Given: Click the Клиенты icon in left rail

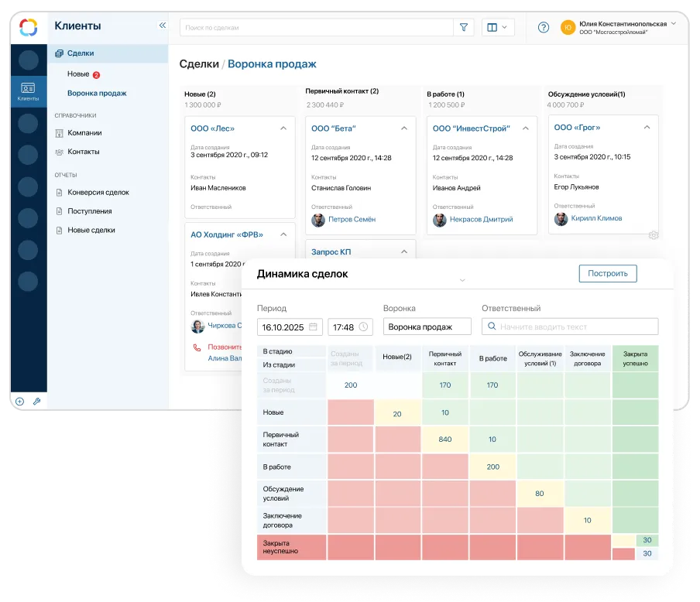Looking at the screenshot, I should click(x=28, y=91).
